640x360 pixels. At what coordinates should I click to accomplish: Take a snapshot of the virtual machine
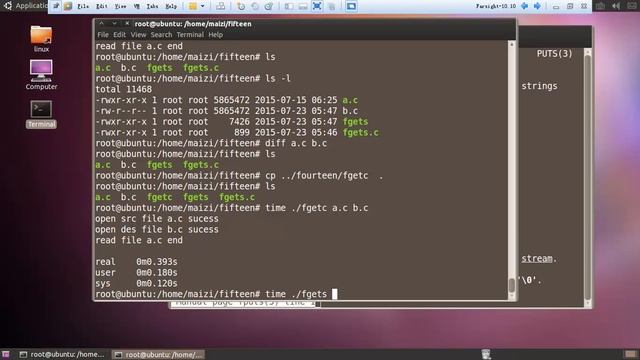(x=241, y=6)
